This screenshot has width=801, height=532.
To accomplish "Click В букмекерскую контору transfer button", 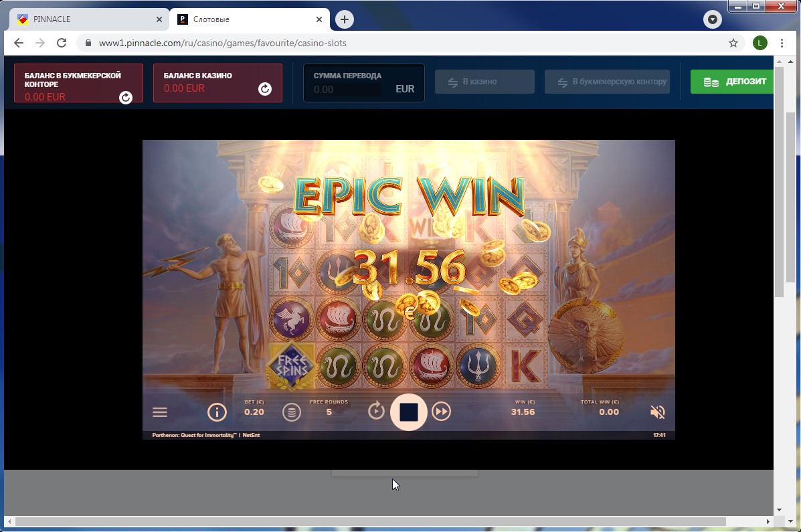I will (x=607, y=82).
